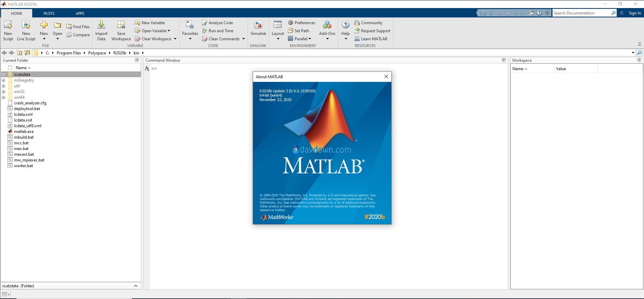
Task: Open Current Folder panel actions menu
Action: 137,60
